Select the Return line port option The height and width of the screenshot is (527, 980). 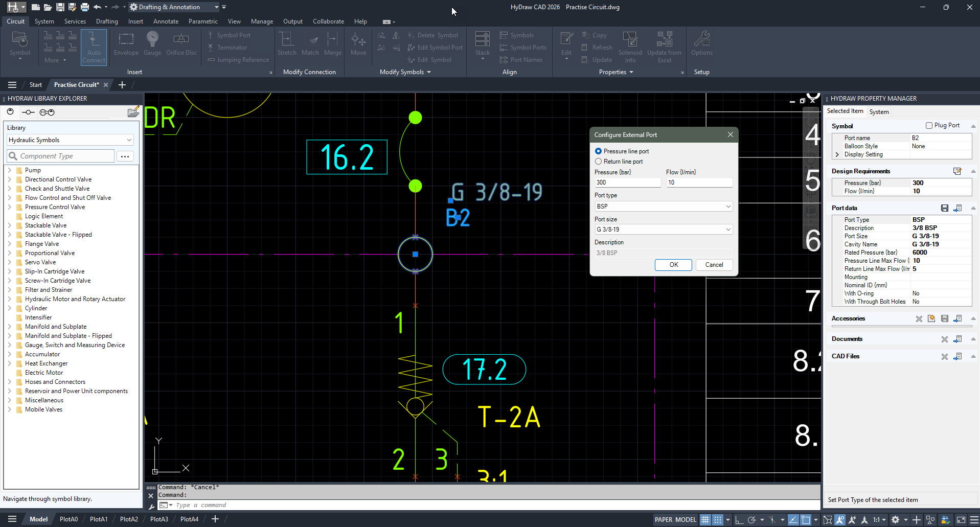599,162
